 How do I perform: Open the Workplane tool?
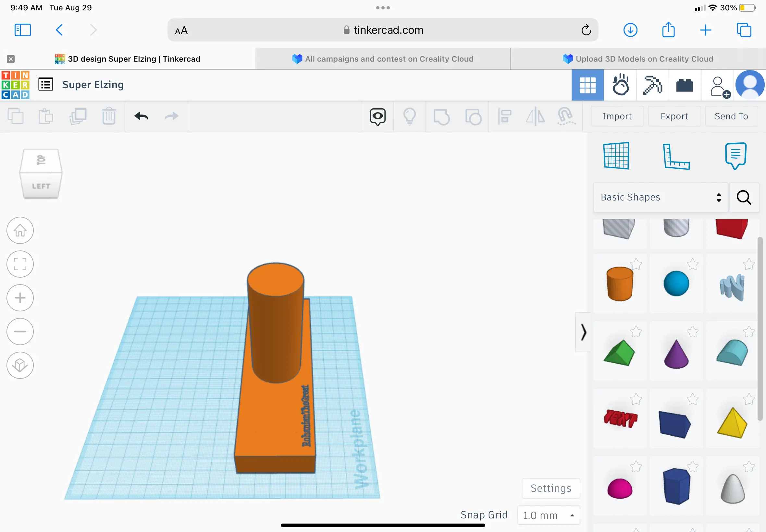[616, 156]
